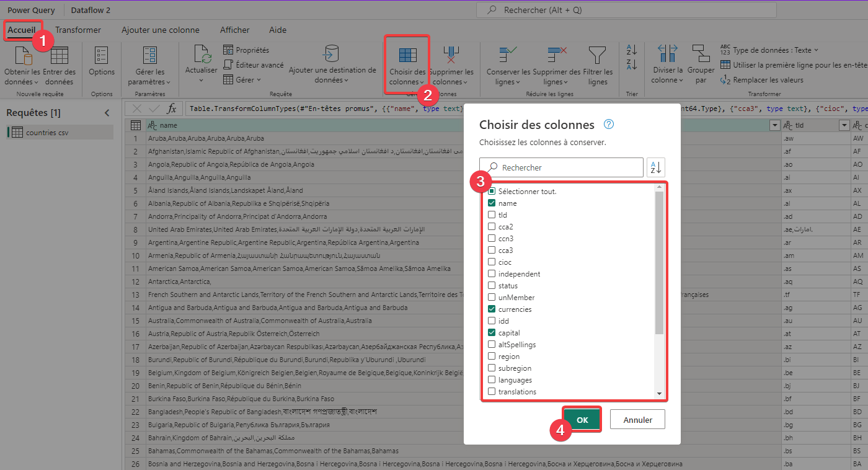The height and width of the screenshot is (470, 868).
Task: Confirm formula with the checkmark icon
Action: [x=155, y=109]
